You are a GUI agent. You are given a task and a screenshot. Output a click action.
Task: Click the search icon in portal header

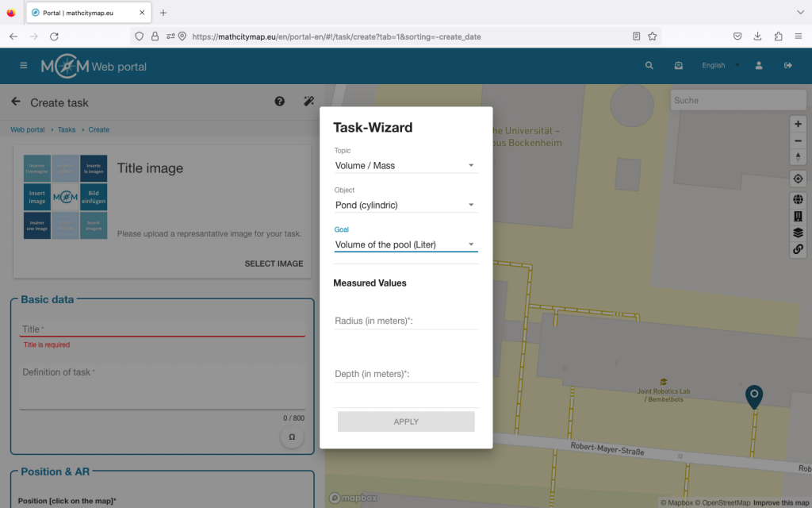click(x=649, y=66)
